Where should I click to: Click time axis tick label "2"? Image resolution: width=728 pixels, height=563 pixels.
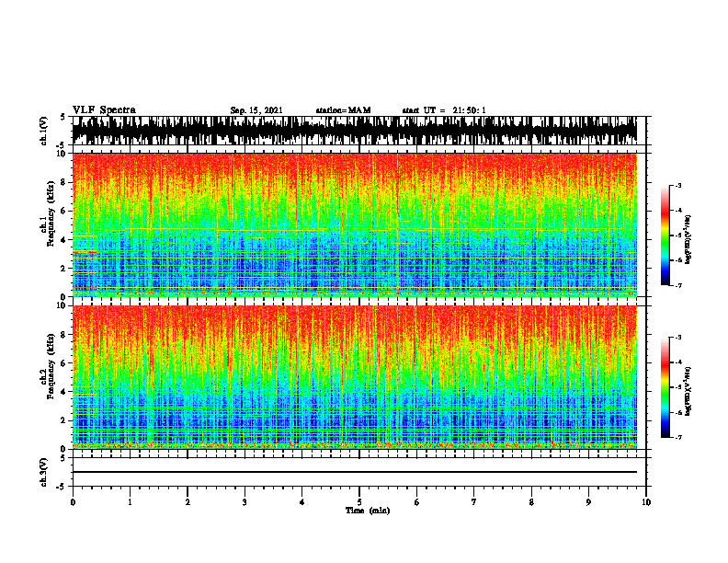[188, 502]
